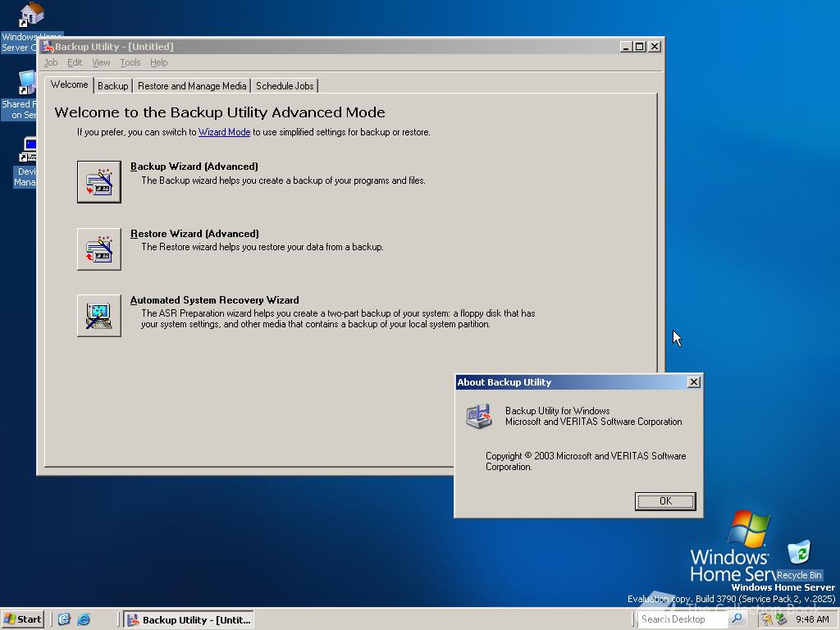Open the Edit menu
The height and width of the screenshot is (630, 840).
click(75, 62)
